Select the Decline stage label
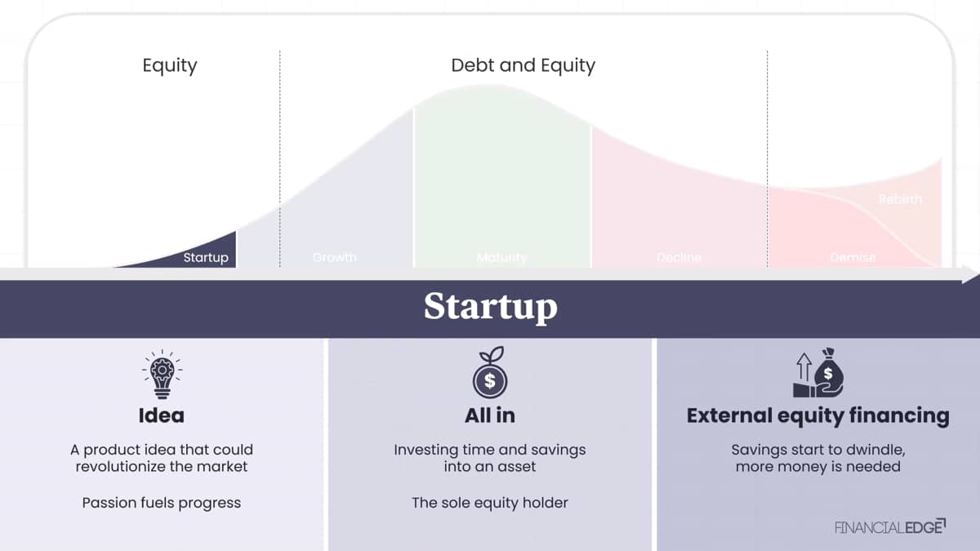The height and width of the screenshot is (551, 980). pyautogui.click(x=679, y=257)
